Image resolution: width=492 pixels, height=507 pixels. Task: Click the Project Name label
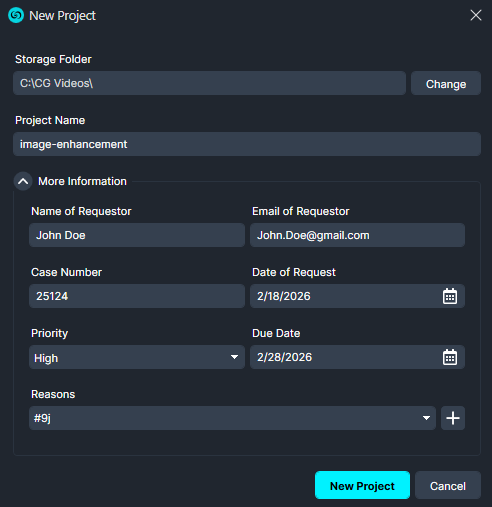50,120
